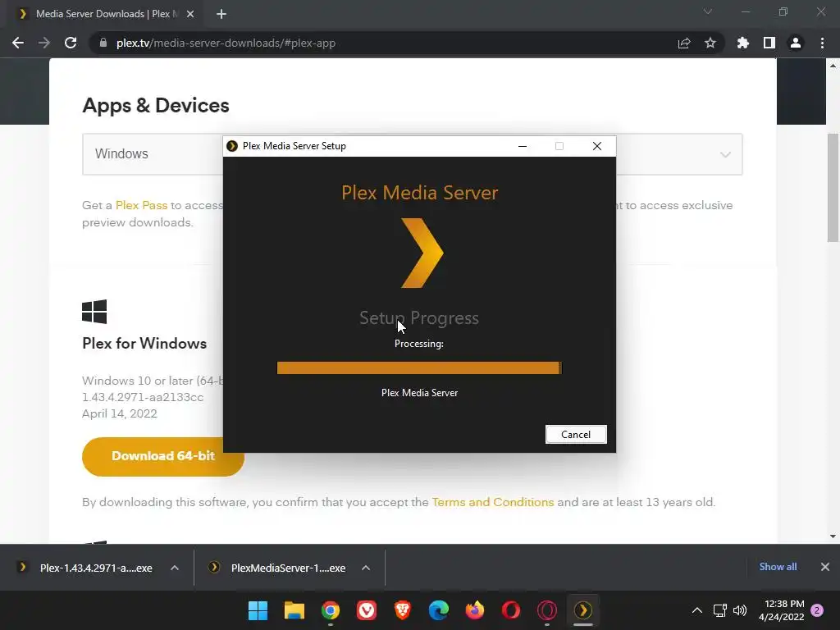Launch Brave browser from taskbar
This screenshot has width=840, height=630.
(x=402, y=610)
